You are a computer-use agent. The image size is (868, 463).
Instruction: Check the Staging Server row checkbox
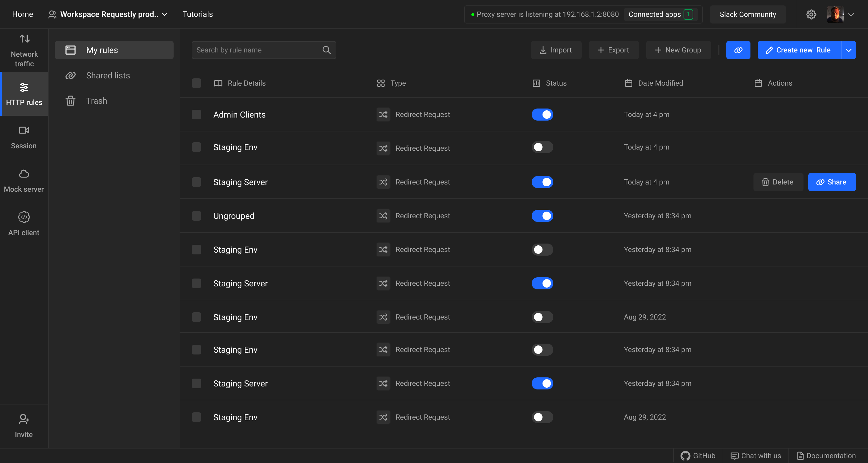(x=197, y=182)
